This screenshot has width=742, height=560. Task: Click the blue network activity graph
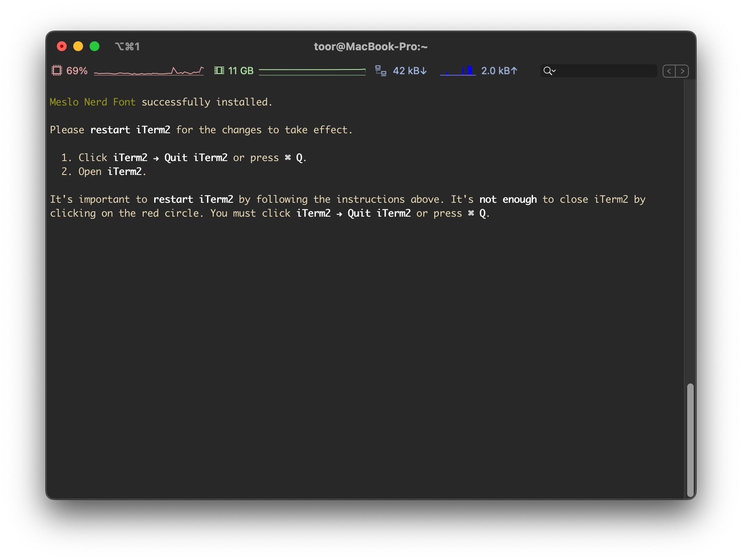click(x=458, y=71)
